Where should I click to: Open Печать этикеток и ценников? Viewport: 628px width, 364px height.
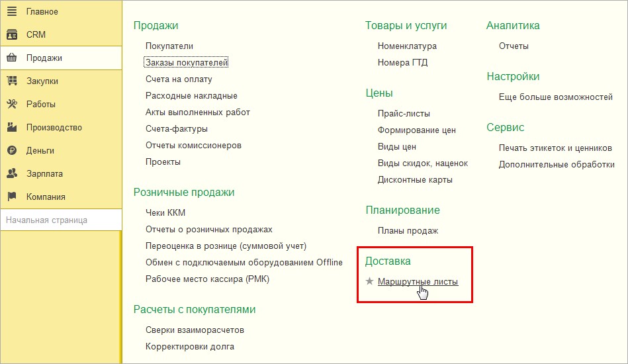tap(555, 148)
